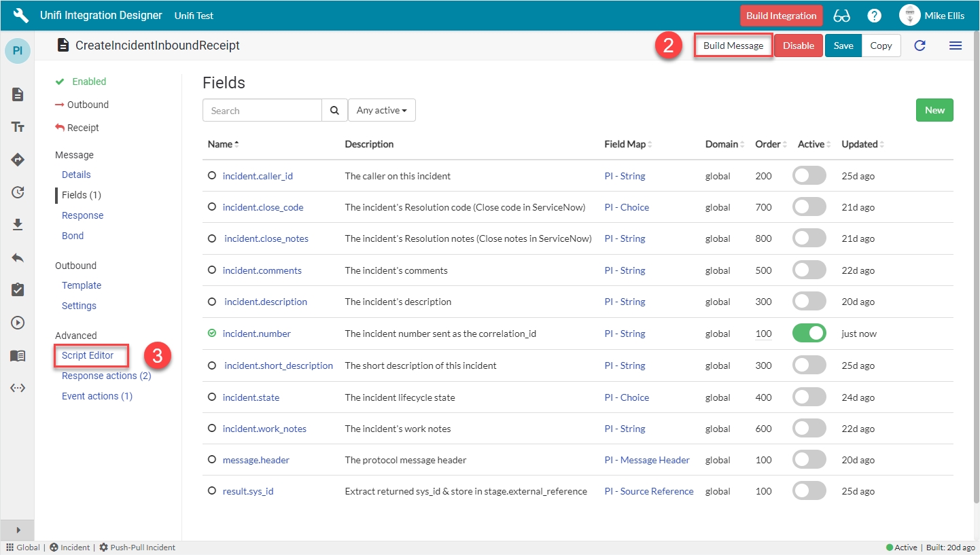Image resolution: width=980 pixels, height=555 pixels.
Task: Click the download icon in left sidebar
Action: coord(18,225)
